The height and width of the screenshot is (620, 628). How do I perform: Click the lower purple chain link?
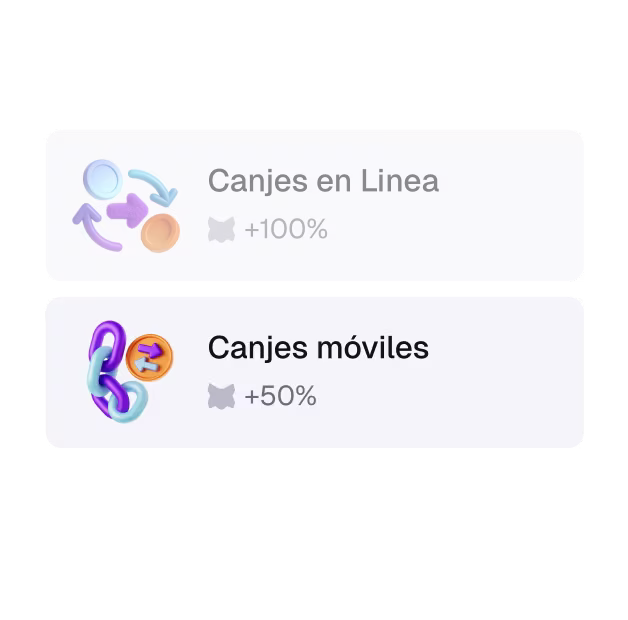click(109, 395)
